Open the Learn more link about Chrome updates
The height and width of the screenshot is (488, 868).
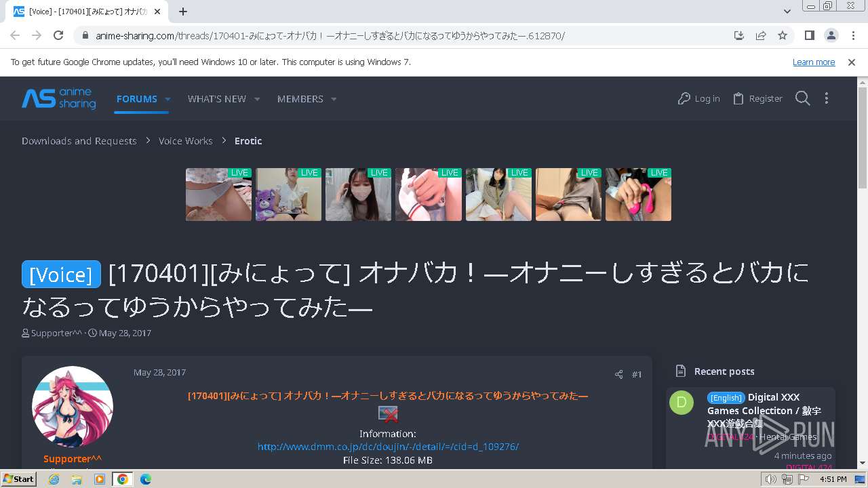[x=814, y=62]
